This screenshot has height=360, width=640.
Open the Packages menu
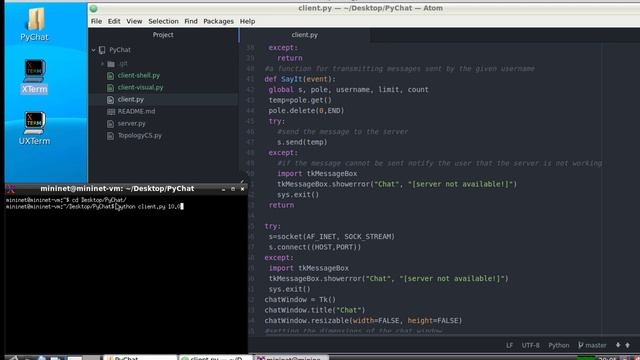tap(218, 21)
